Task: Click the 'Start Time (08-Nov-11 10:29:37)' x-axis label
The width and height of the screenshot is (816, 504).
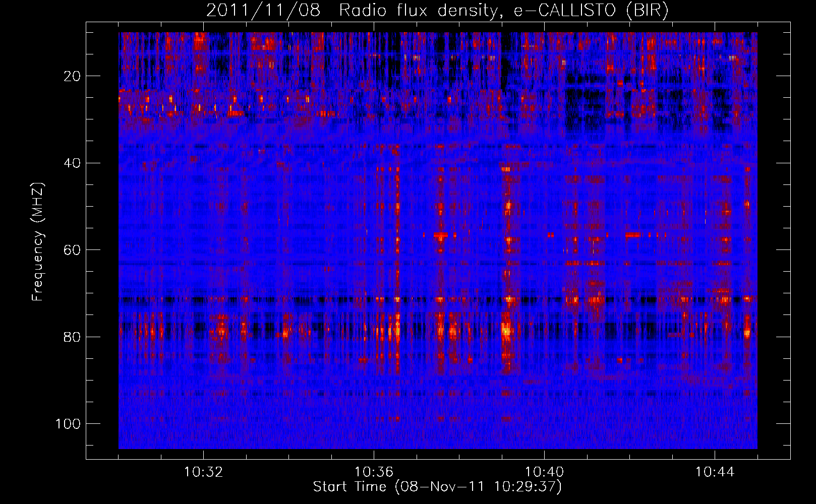Action: (x=437, y=487)
